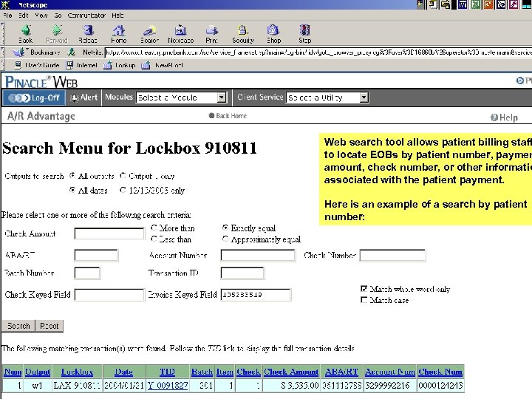Screen dimensions: 532x399
Task: Open the New&Cool personal toolbar folder
Action: tap(163, 65)
